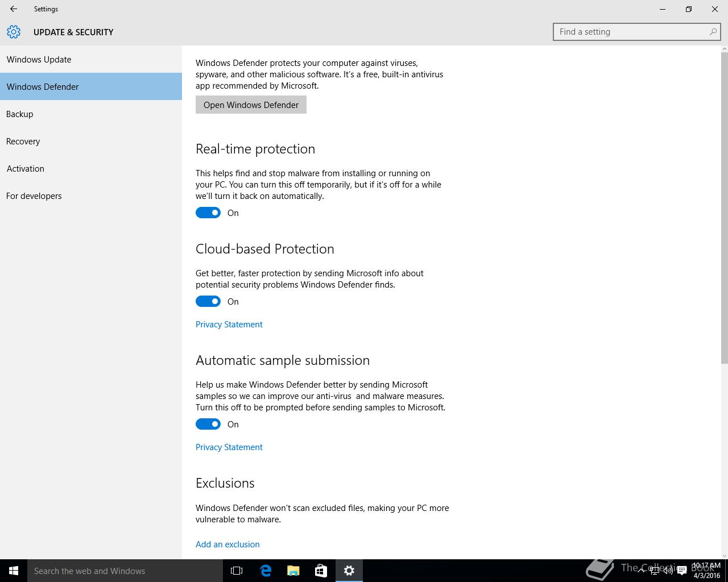Image resolution: width=728 pixels, height=582 pixels.
Task: Open the Activation section
Action: (x=91, y=168)
